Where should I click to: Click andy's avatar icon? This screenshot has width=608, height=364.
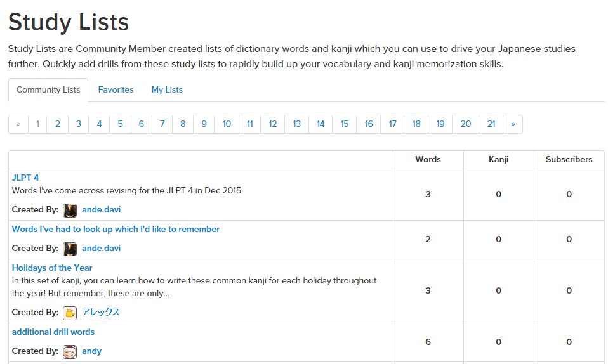coord(70,351)
